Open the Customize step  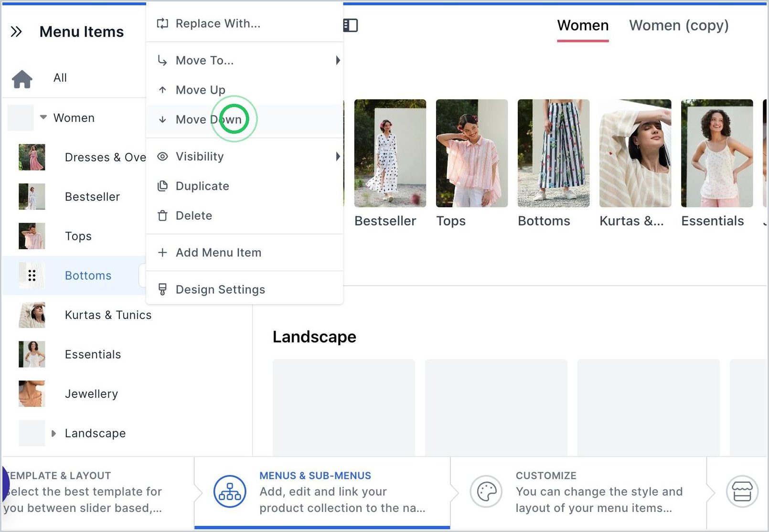(x=578, y=492)
